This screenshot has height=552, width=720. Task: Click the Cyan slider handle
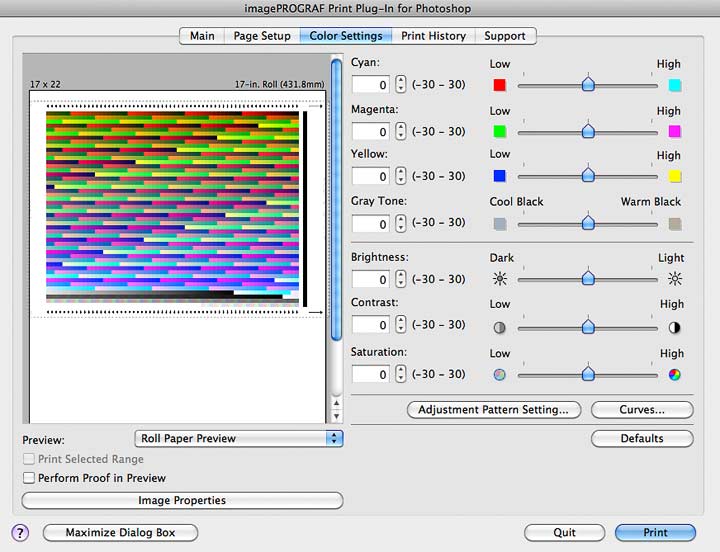tap(588, 84)
